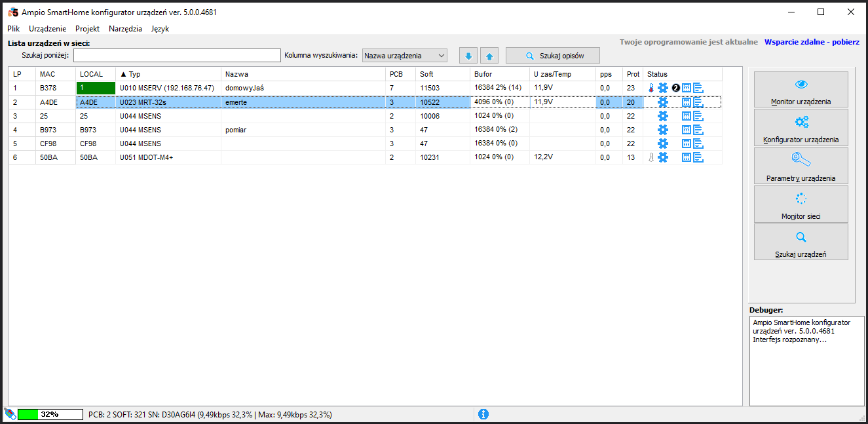Click the gear icon in the emerte row

pos(663,102)
